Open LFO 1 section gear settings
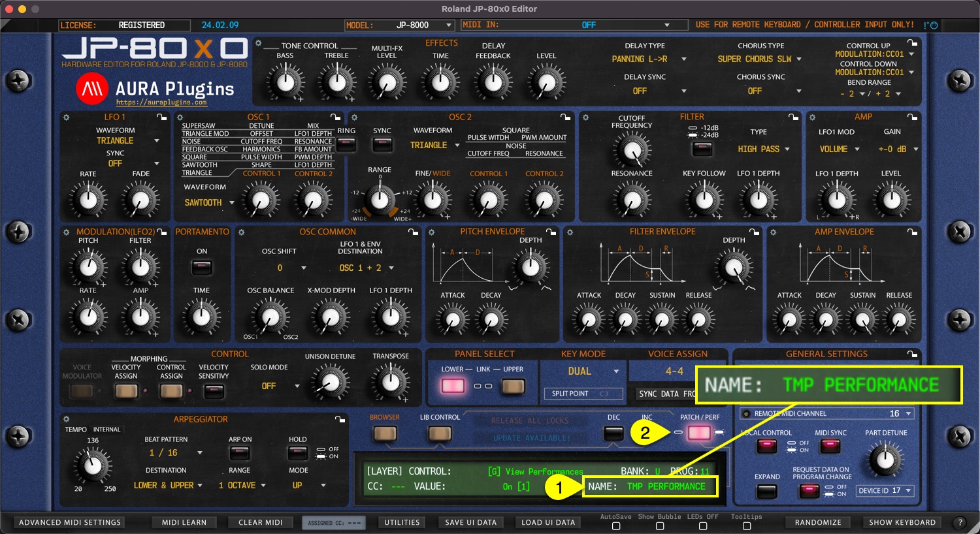 (66, 118)
